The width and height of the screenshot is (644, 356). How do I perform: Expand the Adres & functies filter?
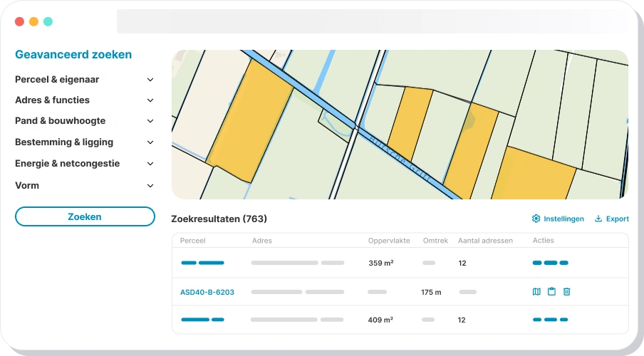[x=150, y=100]
